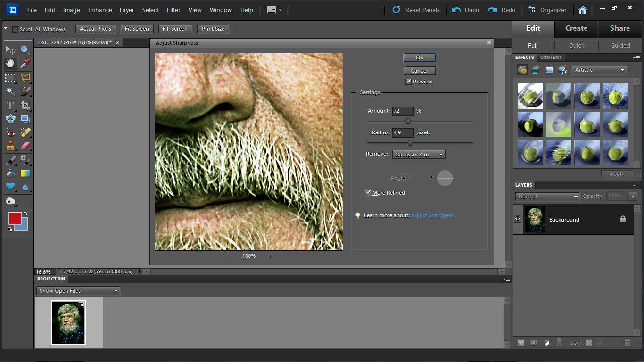Toggle the More Refined checkbox
Image resolution: width=644 pixels, height=362 pixels.
point(368,193)
